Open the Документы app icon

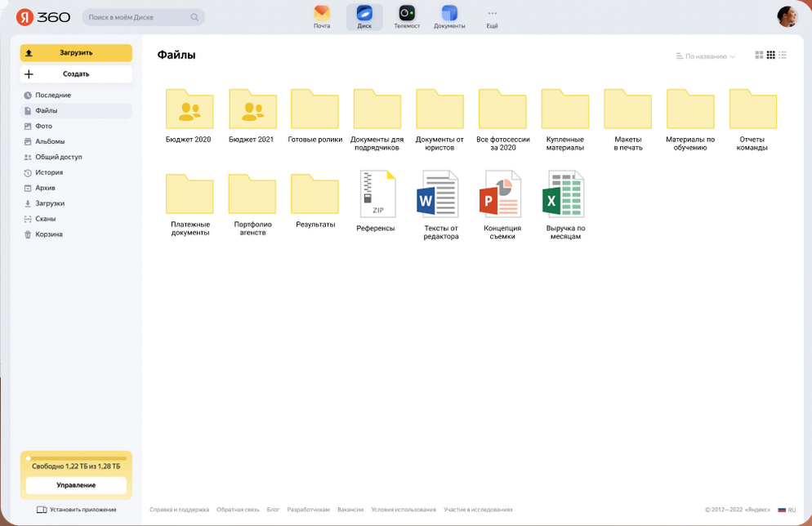(x=449, y=13)
